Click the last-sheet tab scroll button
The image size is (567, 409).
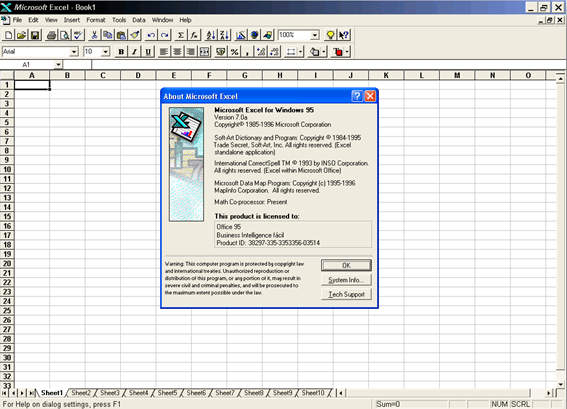click(x=31, y=393)
